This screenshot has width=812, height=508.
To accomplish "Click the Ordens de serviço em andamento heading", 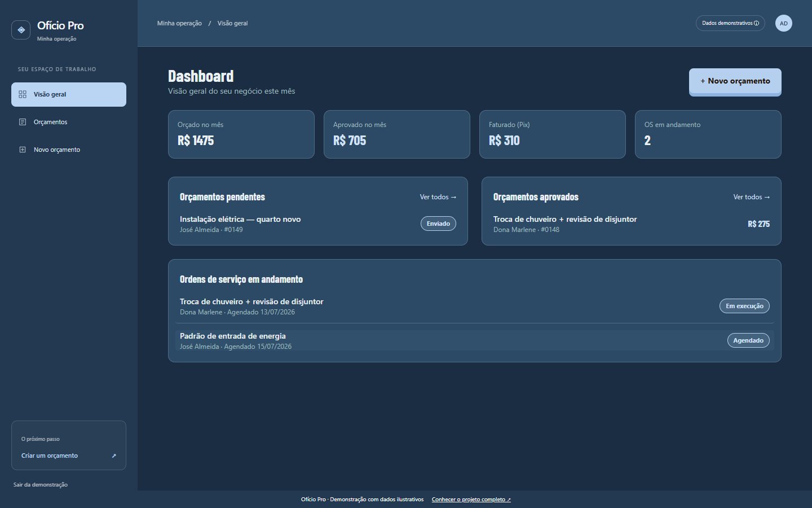I will click(x=241, y=279).
